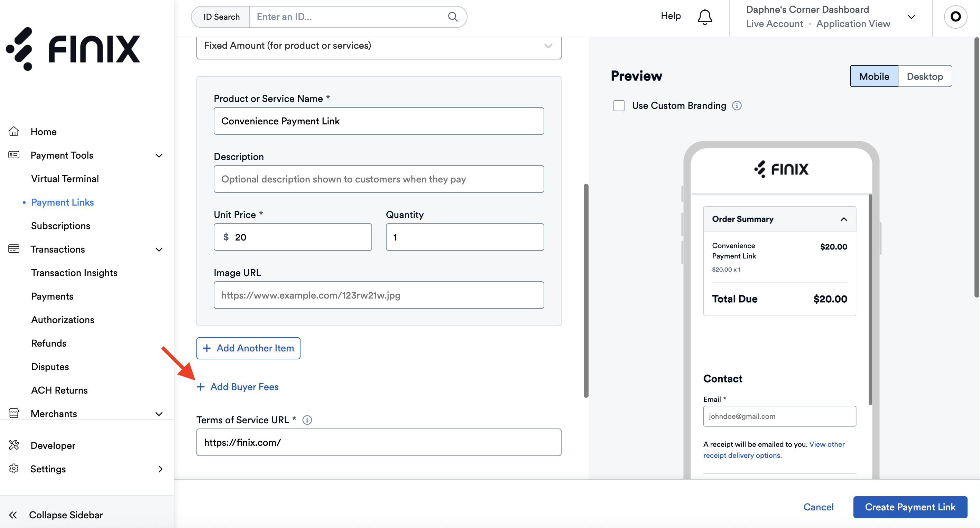Screen dimensions: 980x528
Task: Go to Home page
Action: point(43,132)
